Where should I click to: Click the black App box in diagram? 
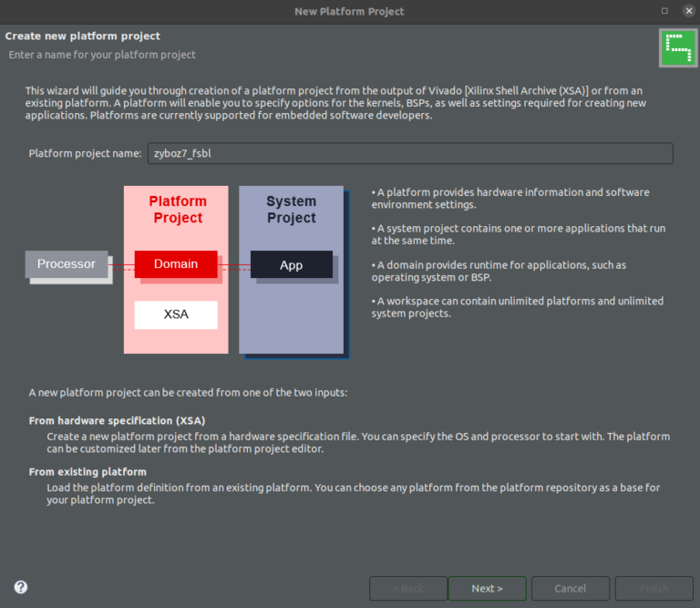tap(291, 264)
